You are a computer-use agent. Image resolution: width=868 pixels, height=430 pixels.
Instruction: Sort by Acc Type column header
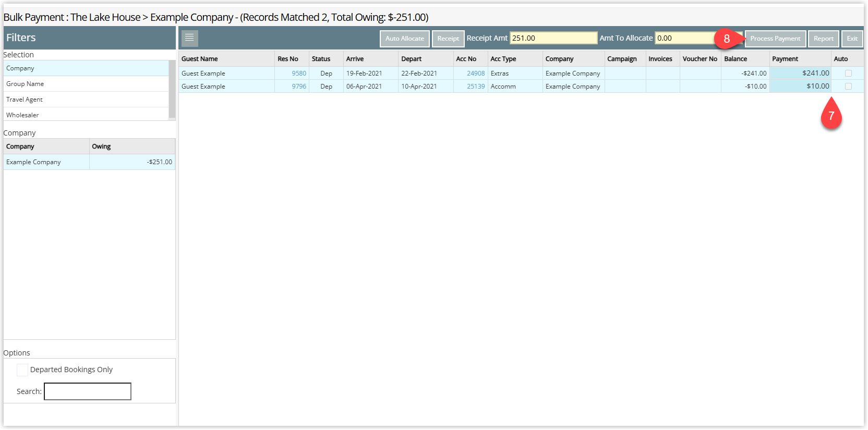coord(515,59)
